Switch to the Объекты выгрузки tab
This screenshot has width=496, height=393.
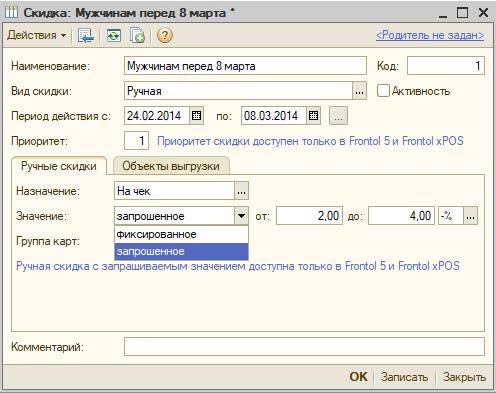171,166
